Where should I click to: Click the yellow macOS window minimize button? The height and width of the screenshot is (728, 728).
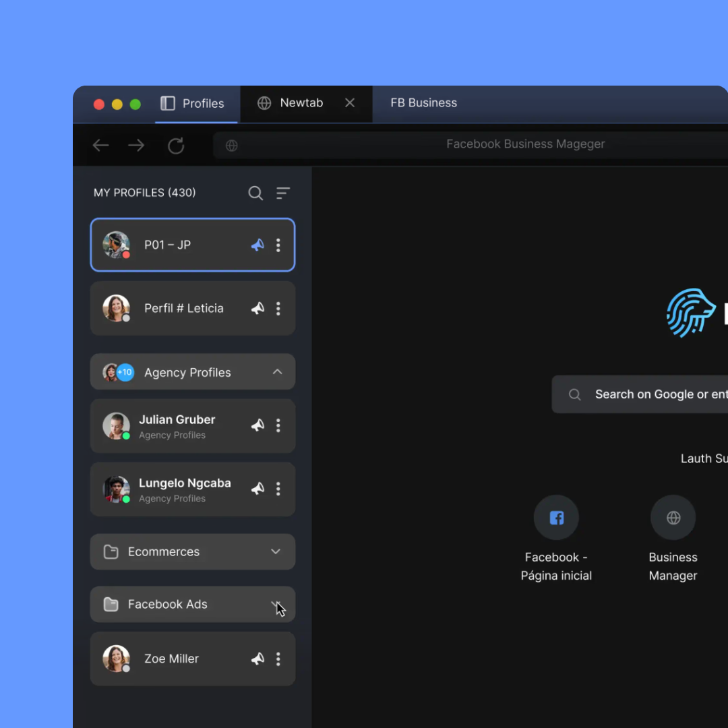(x=117, y=104)
